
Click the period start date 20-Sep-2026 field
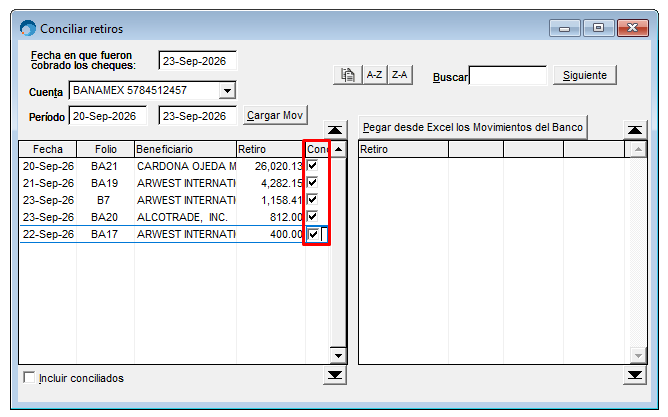click(108, 116)
